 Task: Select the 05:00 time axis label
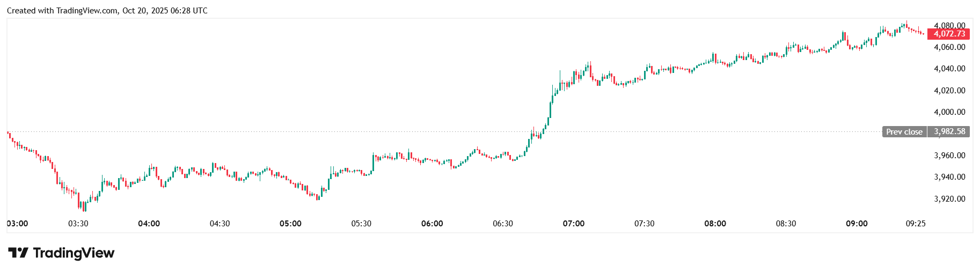pyautogui.click(x=290, y=224)
